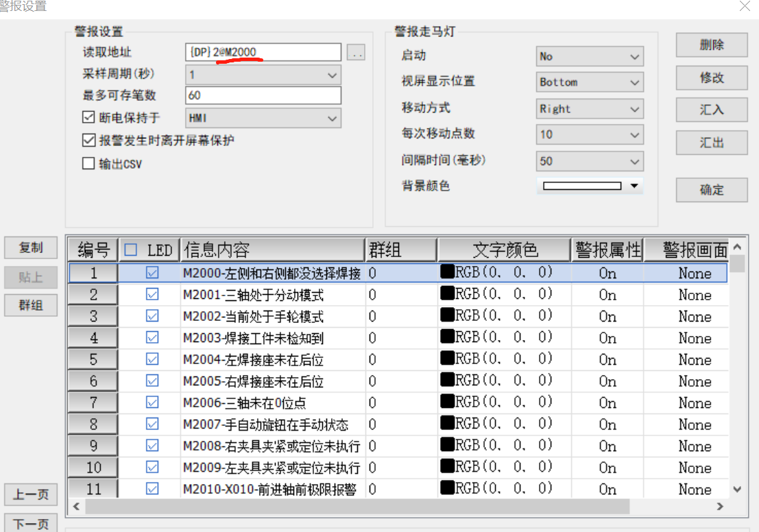This screenshot has height=532, width=759.
Task: Toggle the LED header checkbox
Action: (x=130, y=250)
